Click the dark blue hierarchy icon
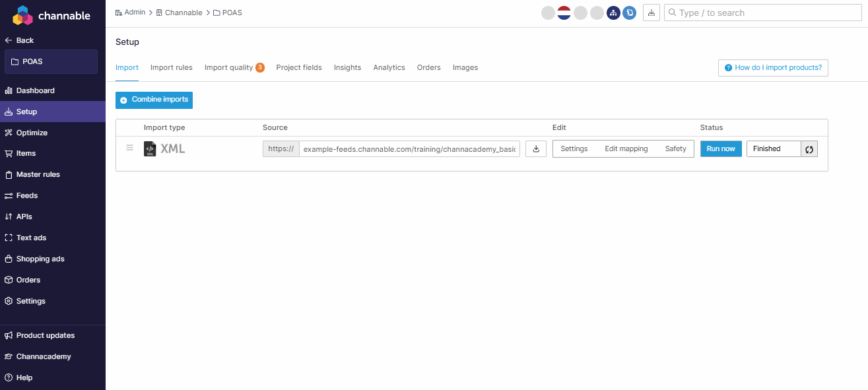 point(613,13)
